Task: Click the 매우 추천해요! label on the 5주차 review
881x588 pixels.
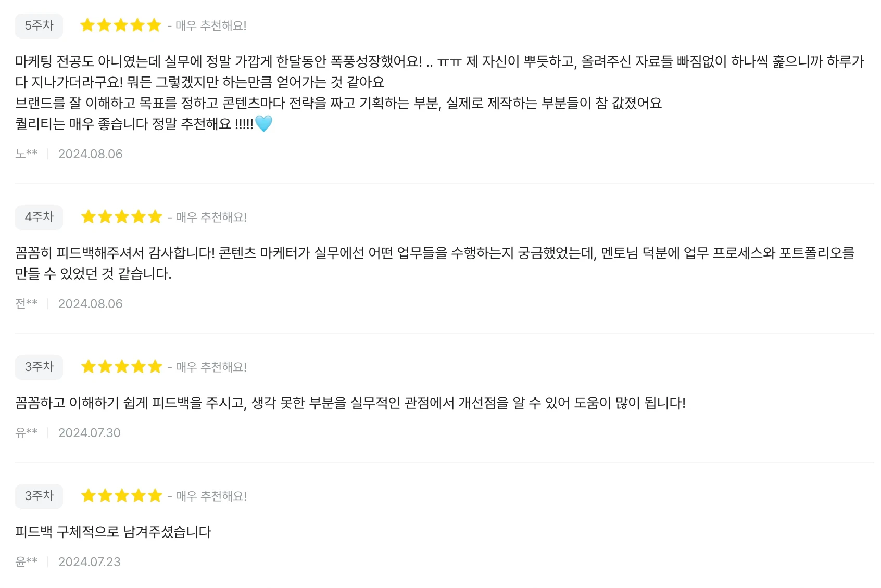Action: (211, 25)
